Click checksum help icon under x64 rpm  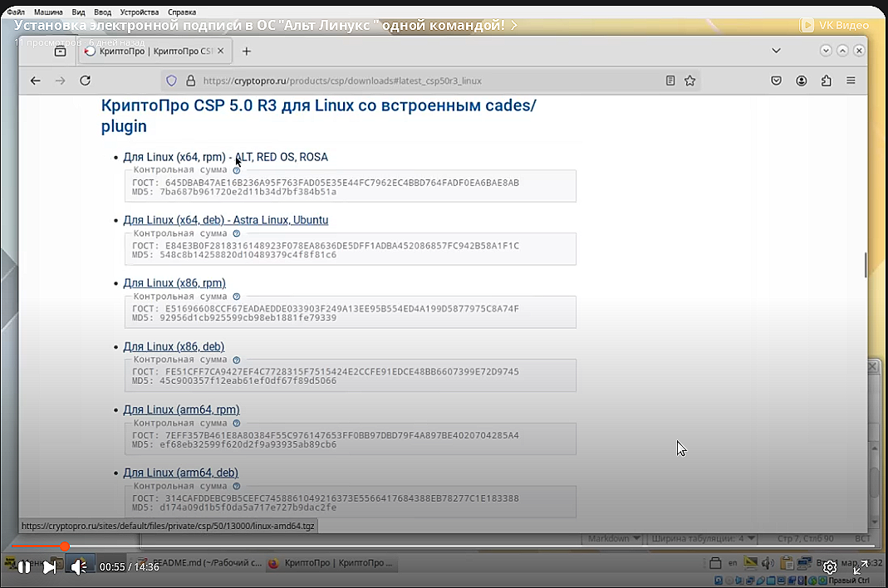pos(237,170)
